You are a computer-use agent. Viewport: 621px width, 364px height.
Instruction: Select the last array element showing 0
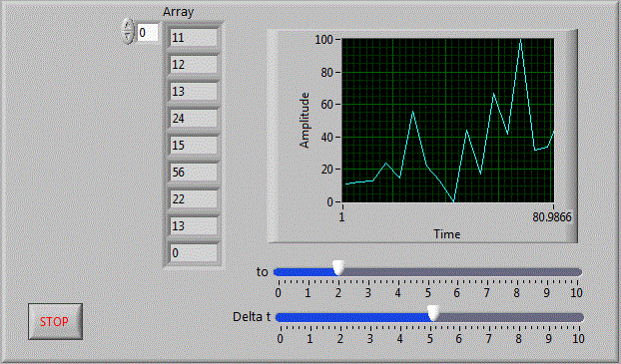[194, 253]
